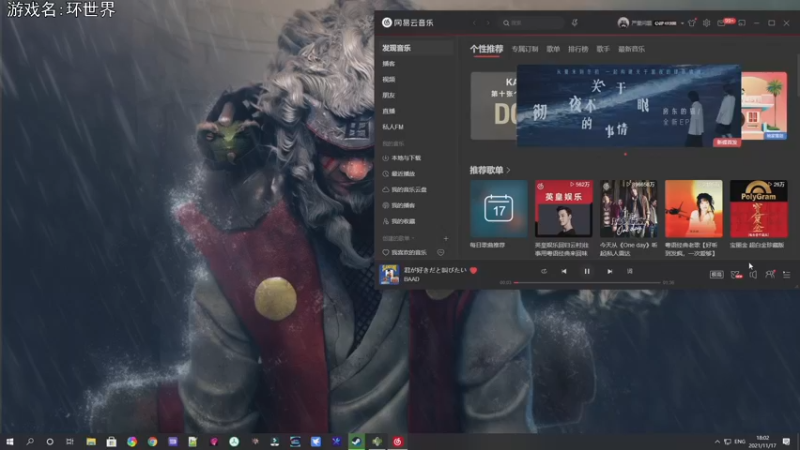Open the user avatar profile

point(623,23)
